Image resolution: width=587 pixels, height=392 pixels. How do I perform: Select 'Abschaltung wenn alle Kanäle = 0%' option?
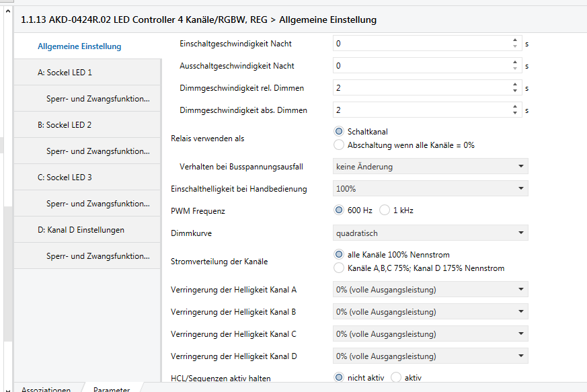point(339,145)
